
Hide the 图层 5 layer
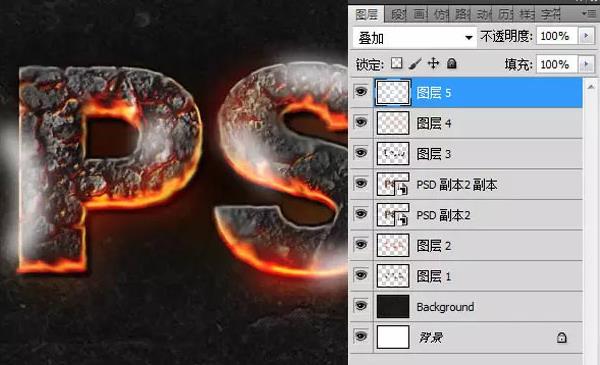coord(361,91)
